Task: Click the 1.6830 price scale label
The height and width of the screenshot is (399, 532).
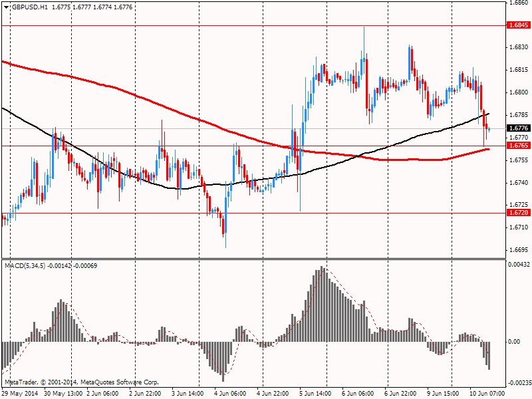Action: point(519,47)
